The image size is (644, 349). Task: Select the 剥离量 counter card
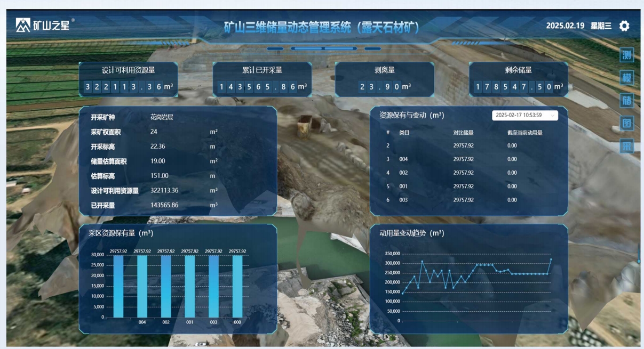(x=385, y=80)
